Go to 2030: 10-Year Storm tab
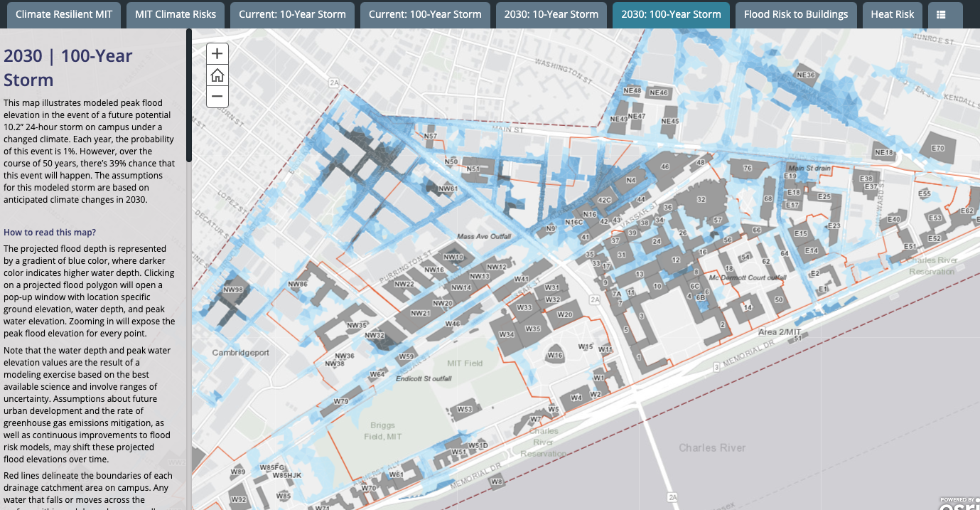 (551, 14)
